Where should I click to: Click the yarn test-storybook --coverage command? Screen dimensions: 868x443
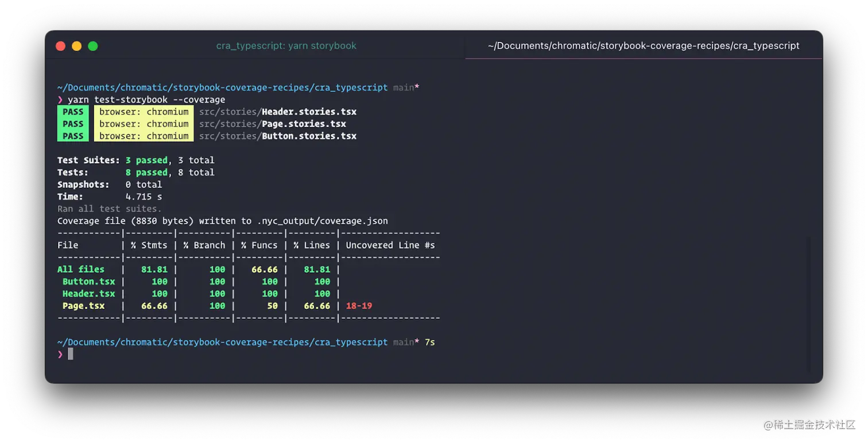click(146, 100)
